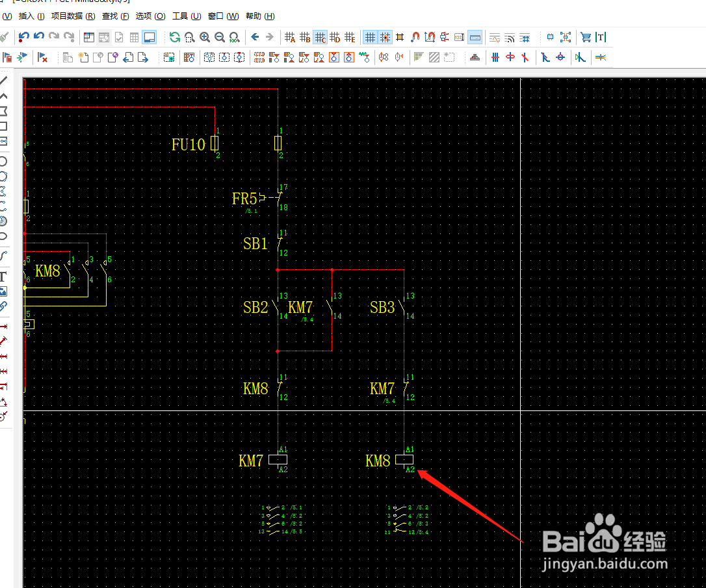The height and width of the screenshot is (588, 706).
Task: Click the KM7 coil symbol
Action: click(278, 460)
